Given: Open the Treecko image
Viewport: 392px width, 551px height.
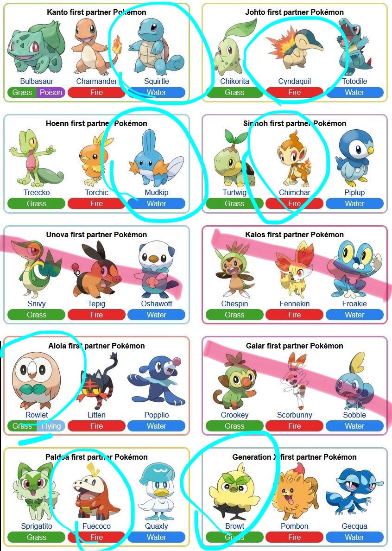Looking at the screenshot, I should 36,158.
